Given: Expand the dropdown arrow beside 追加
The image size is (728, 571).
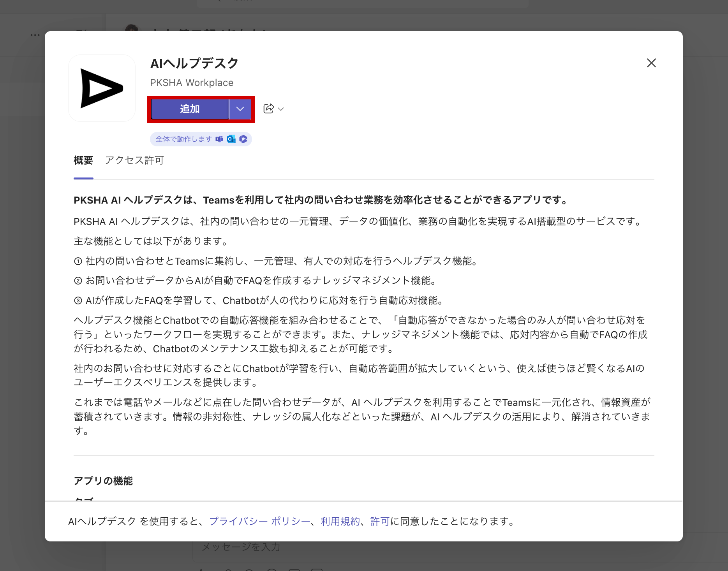Looking at the screenshot, I should click(x=240, y=109).
